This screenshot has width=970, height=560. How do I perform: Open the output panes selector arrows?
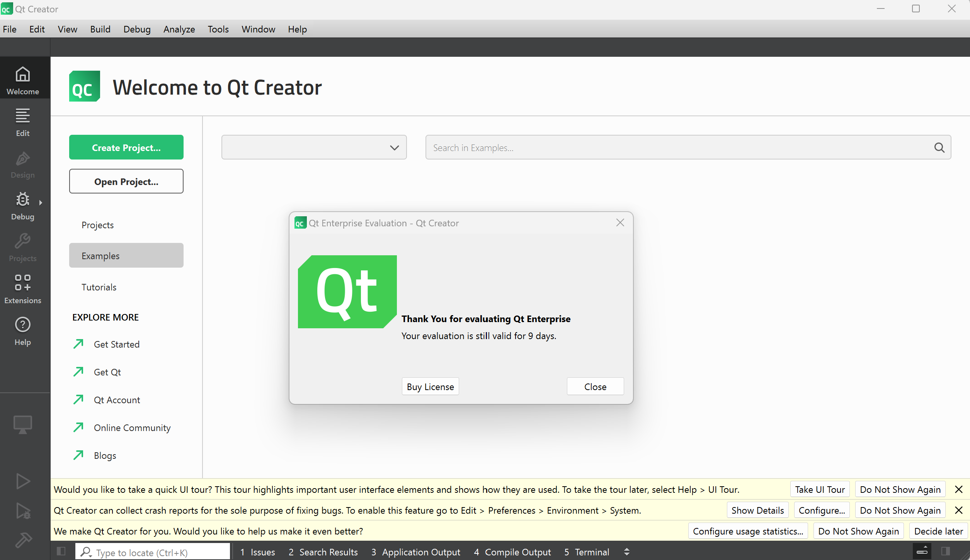coord(627,552)
